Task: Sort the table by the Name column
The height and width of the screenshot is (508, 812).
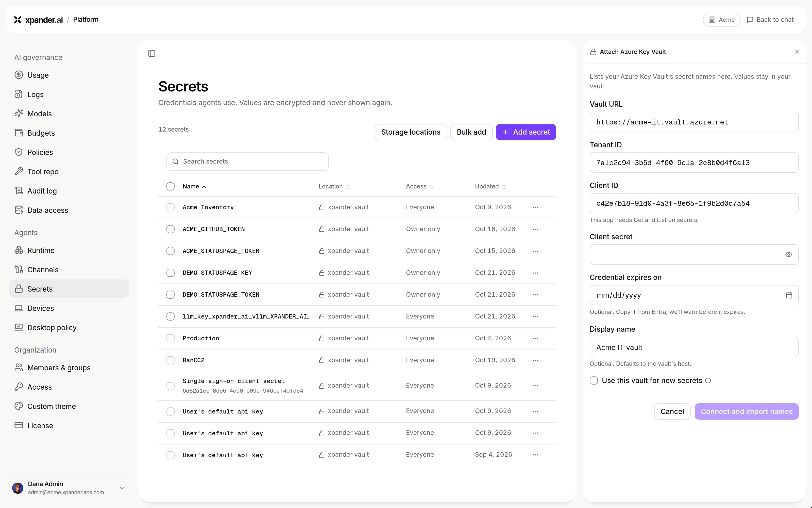Action: click(x=194, y=186)
